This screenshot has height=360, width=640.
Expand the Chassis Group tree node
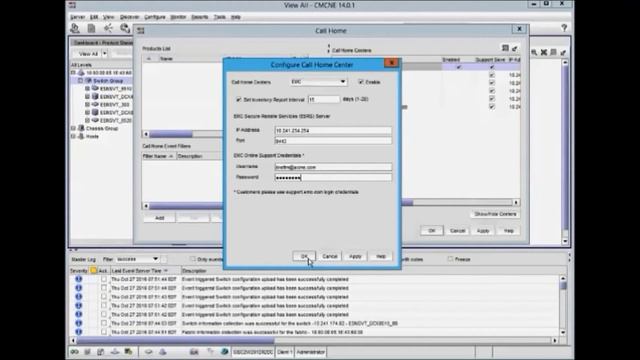tap(73, 128)
